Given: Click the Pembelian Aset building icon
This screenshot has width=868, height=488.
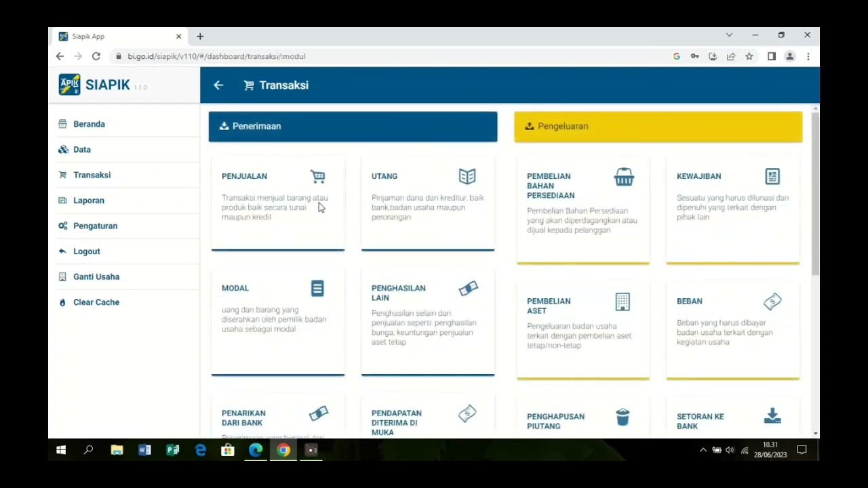Looking at the screenshot, I should point(623,302).
